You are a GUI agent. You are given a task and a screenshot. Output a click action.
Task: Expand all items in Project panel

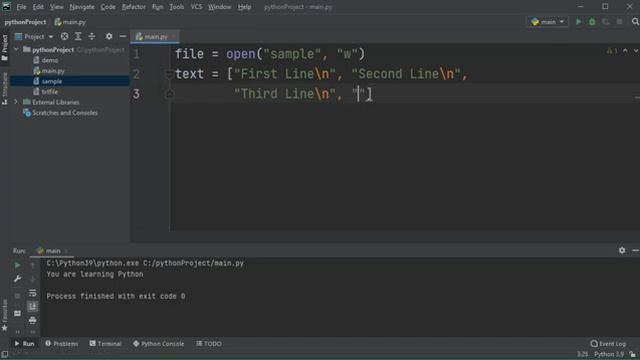click(78, 36)
